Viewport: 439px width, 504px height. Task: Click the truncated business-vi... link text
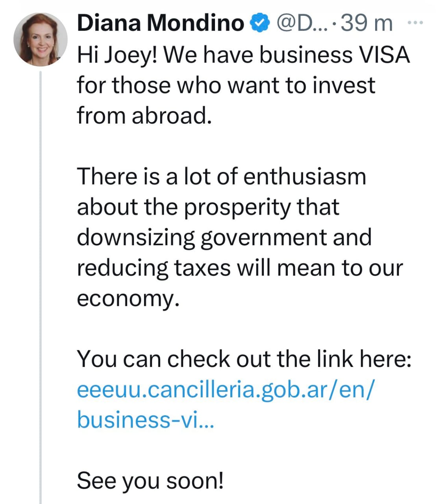coord(145,419)
